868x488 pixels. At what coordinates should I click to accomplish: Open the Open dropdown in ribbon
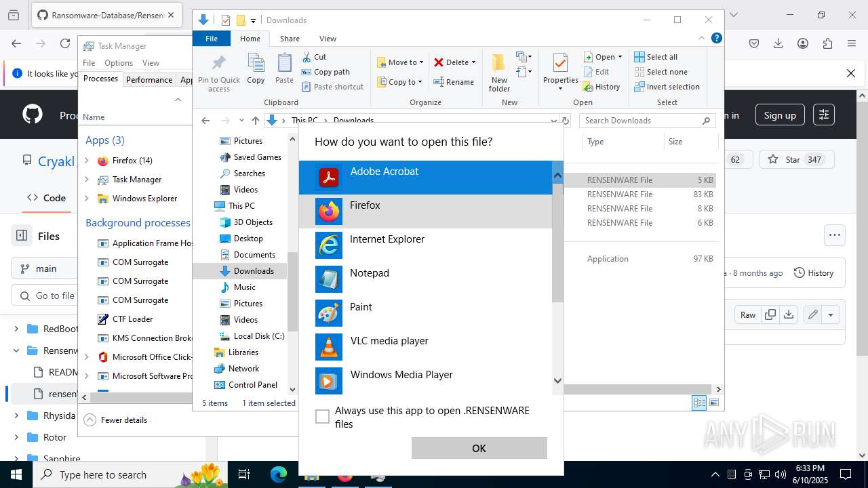(x=603, y=57)
